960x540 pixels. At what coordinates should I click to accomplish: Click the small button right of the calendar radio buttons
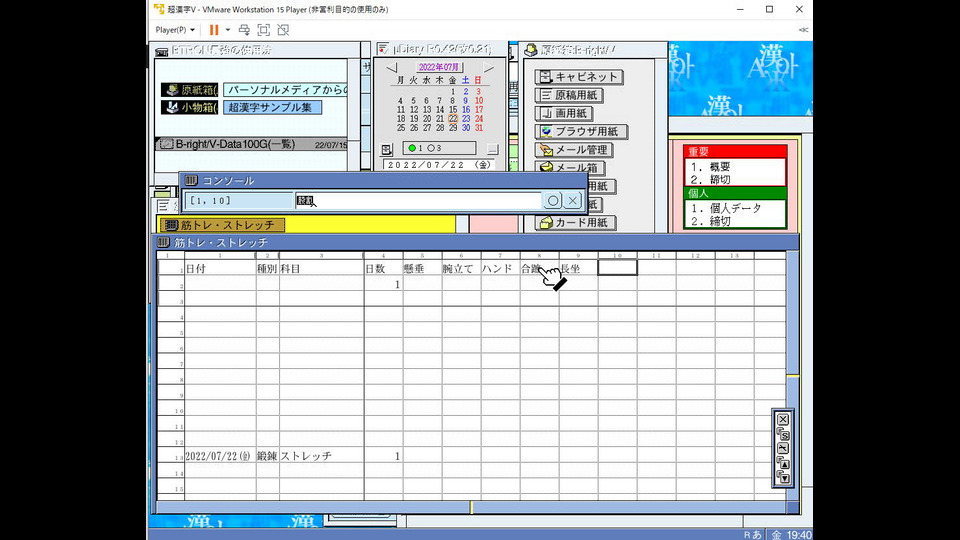pyautogui.click(x=492, y=149)
